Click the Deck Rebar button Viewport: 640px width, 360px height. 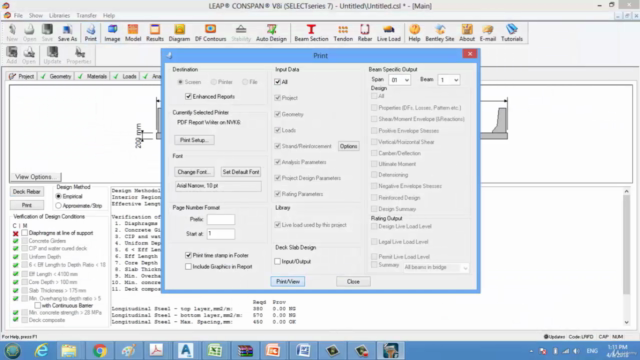coord(27,192)
